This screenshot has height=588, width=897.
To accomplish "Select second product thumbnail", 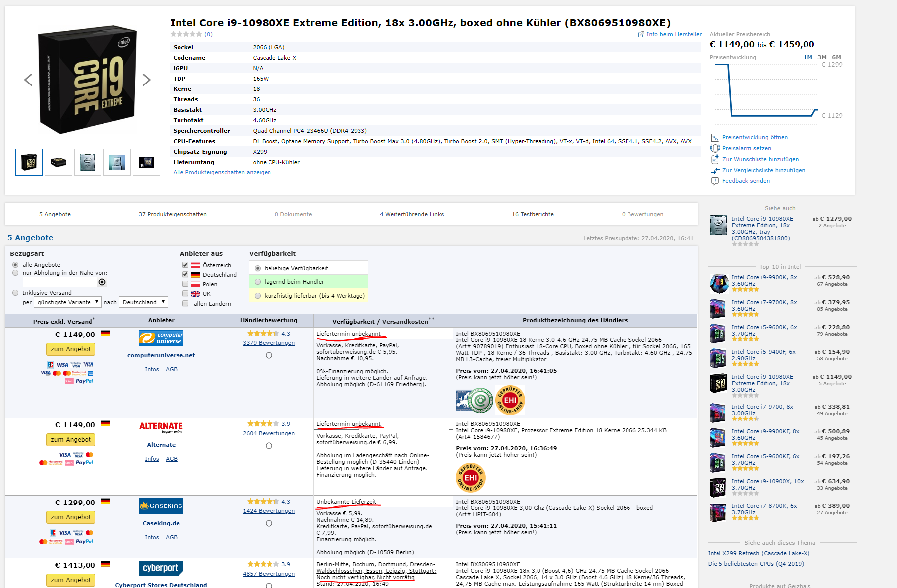I will [x=58, y=162].
